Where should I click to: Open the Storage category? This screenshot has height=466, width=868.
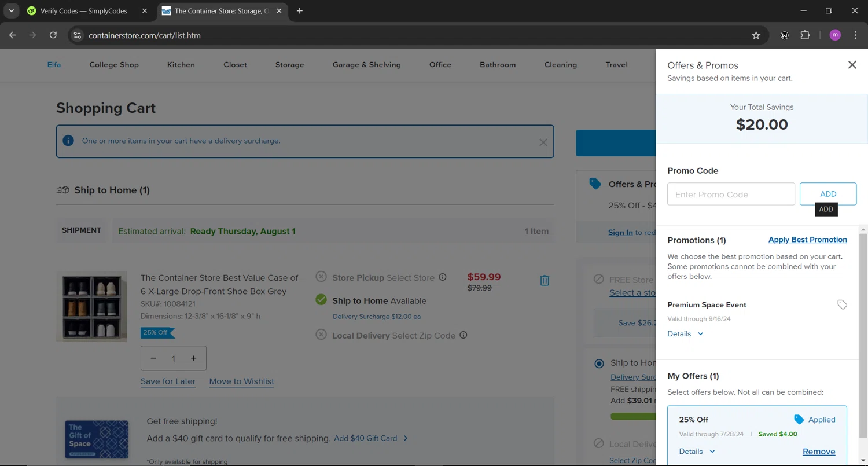tap(289, 64)
